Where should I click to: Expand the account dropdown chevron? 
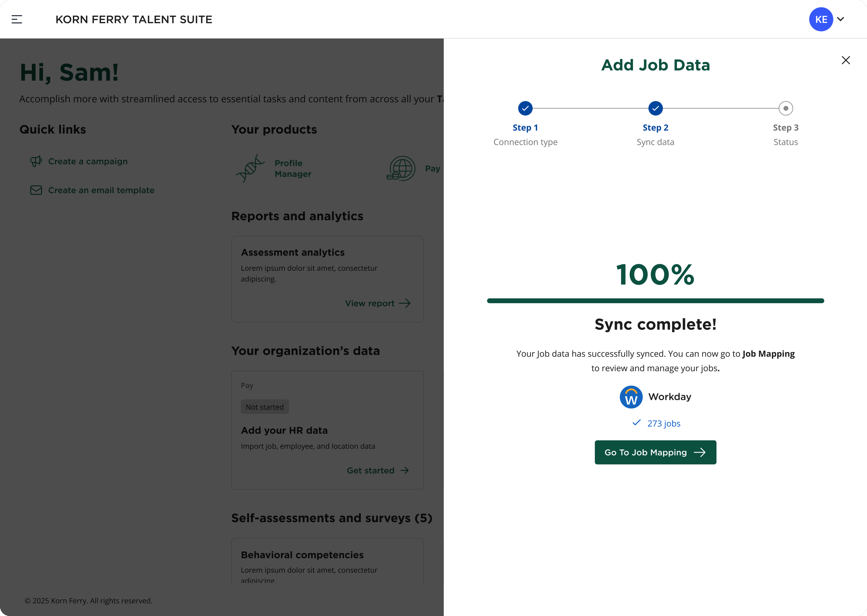coord(840,19)
